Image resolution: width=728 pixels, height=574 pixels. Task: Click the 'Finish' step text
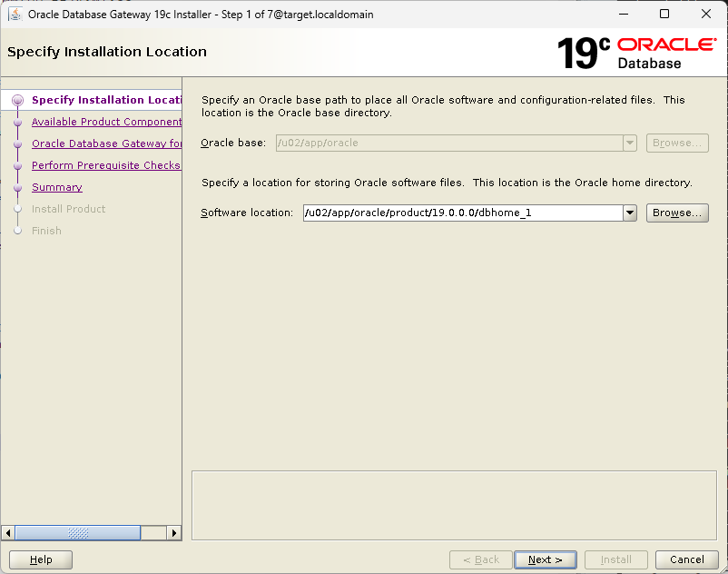[46, 231]
